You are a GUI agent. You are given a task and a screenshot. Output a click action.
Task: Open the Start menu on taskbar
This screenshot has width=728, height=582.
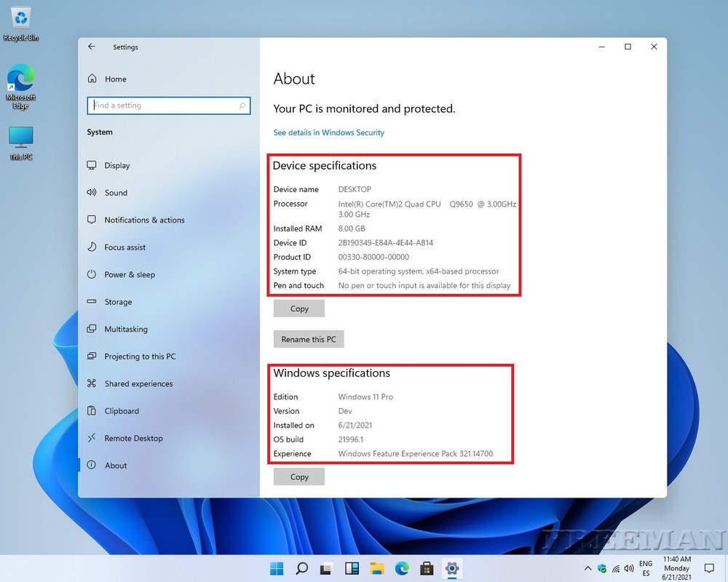coord(277,568)
